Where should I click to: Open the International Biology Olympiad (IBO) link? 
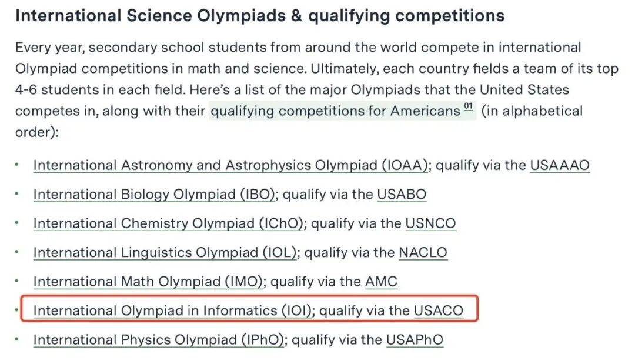click(154, 195)
